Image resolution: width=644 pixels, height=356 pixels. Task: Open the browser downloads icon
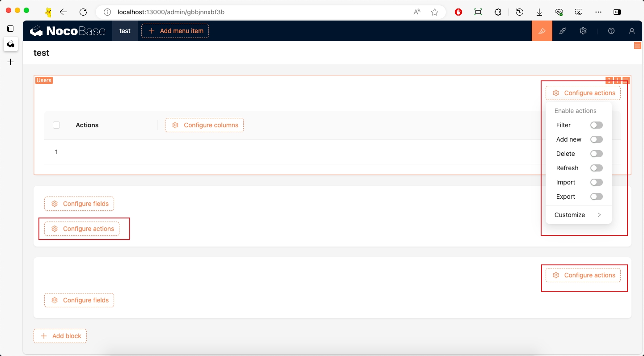pos(539,12)
